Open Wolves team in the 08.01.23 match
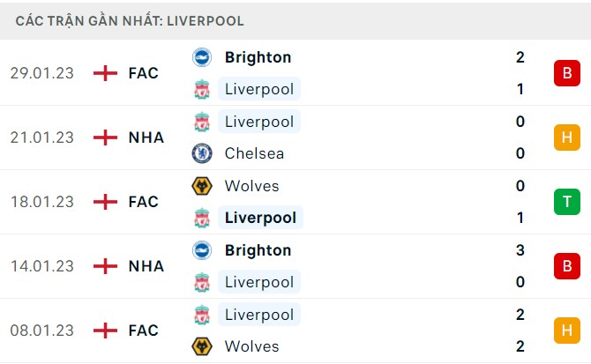Image resolution: width=591 pixels, height=364 pixels. pyautogui.click(x=251, y=346)
